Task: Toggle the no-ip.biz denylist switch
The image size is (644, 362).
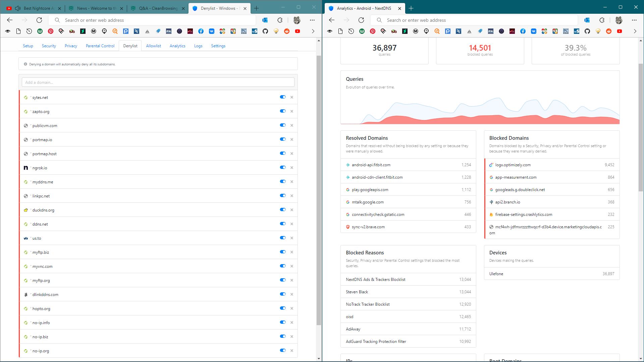Action: click(x=283, y=336)
